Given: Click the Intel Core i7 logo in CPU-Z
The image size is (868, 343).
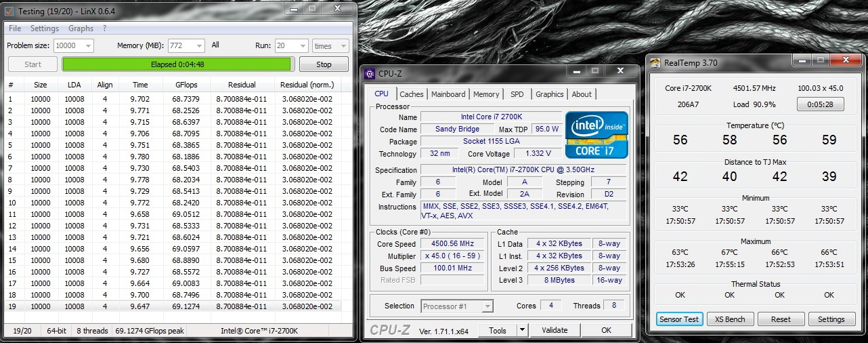Looking at the screenshot, I should 596,135.
